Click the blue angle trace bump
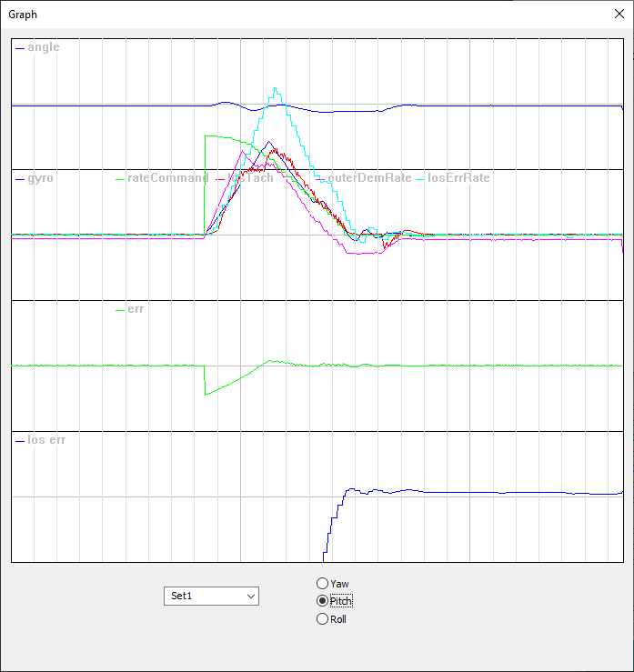 click(x=225, y=102)
